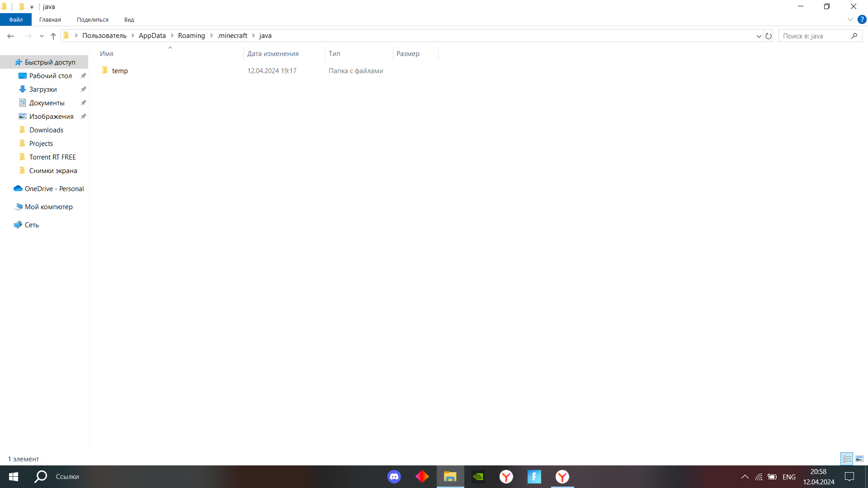This screenshot has height=488, width=868.
Task: Click the search icon in taskbar
Action: tap(42, 477)
